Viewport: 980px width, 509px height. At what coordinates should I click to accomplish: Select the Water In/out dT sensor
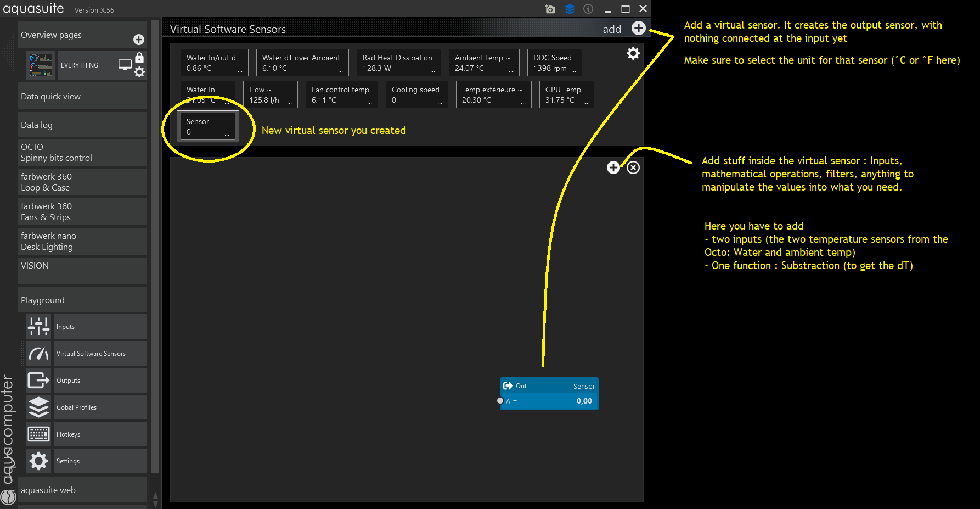tap(214, 63)
